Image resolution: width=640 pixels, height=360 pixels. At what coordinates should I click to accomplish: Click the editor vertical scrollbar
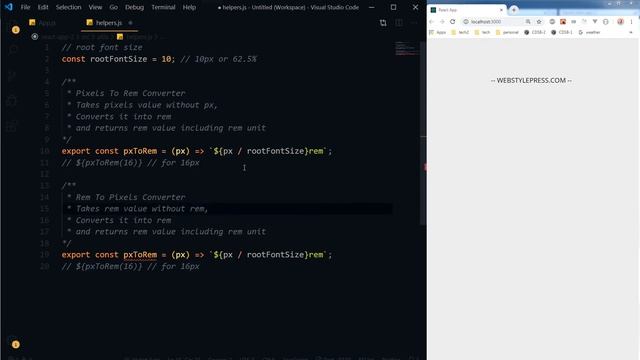pyautogui.click(x=423, y=133)
